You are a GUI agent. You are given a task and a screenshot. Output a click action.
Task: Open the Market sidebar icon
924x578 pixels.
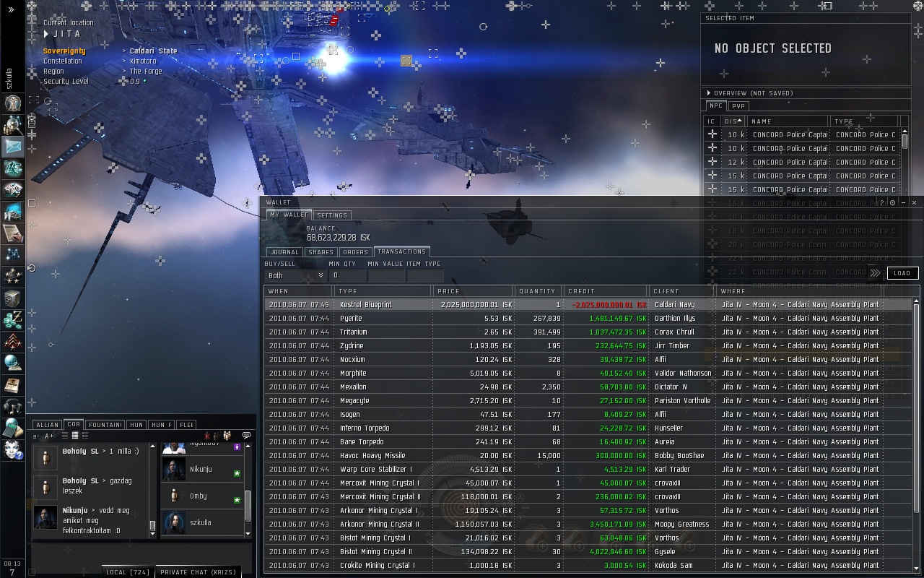pyautogui.click(x=13, y=190)
